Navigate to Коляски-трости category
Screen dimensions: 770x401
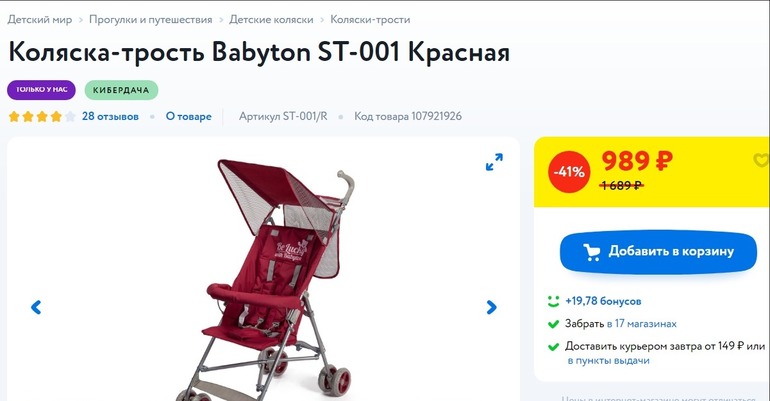[370, 20]
